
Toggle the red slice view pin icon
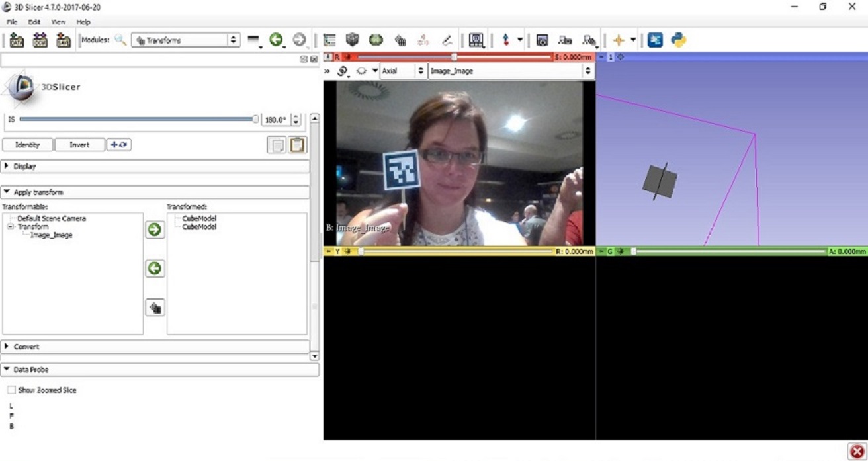pos(328,58)
